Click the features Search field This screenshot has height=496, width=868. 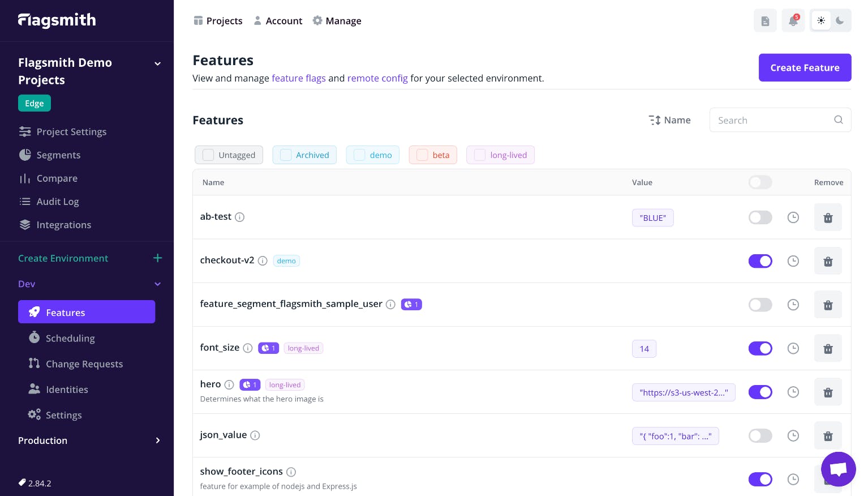[772, 120]
